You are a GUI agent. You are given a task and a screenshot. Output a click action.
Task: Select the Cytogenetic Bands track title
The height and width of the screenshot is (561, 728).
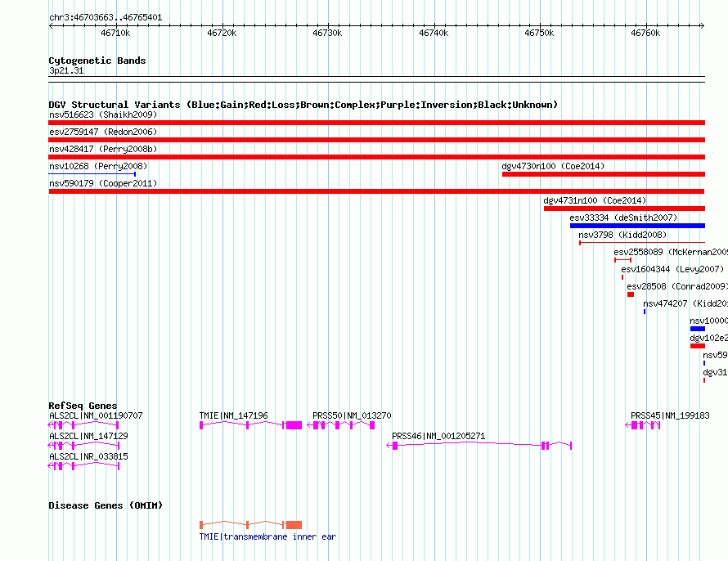pos(97,61)
